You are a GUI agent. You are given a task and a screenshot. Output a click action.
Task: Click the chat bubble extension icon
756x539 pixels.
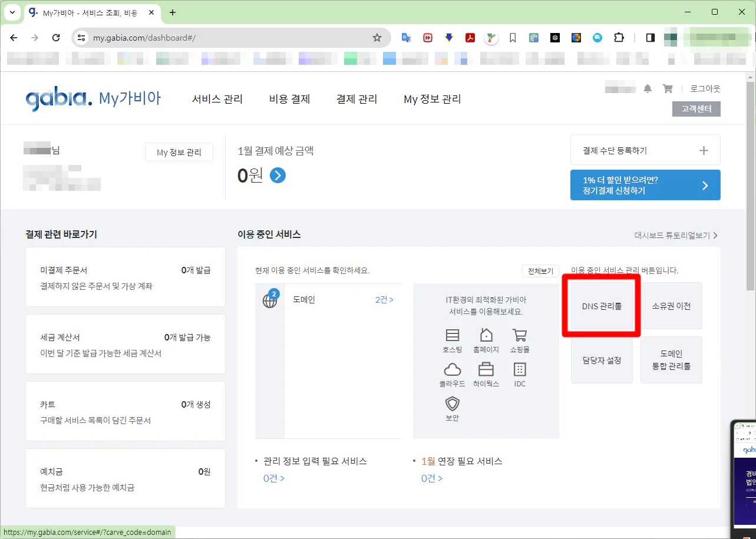pos(597,38)
